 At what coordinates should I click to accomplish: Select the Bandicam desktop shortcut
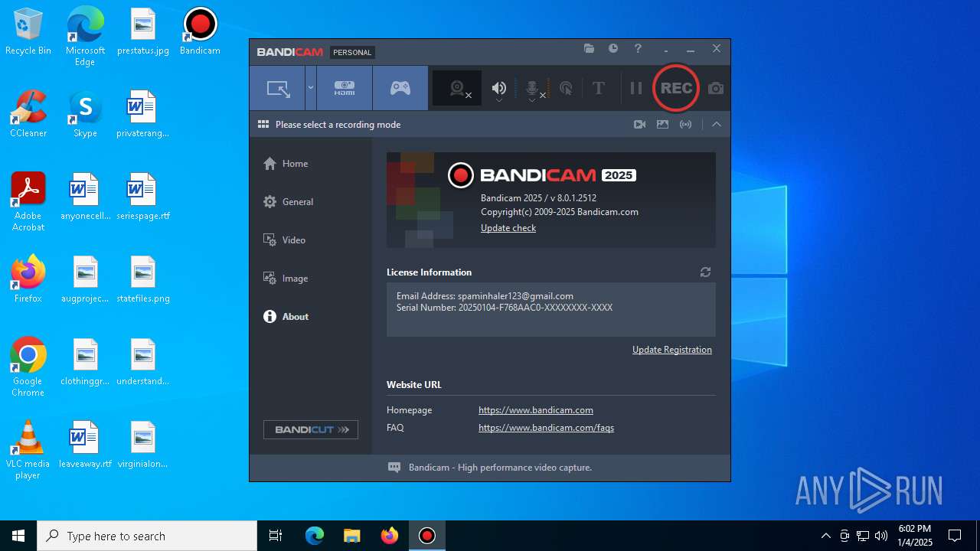tap(200, 32)
